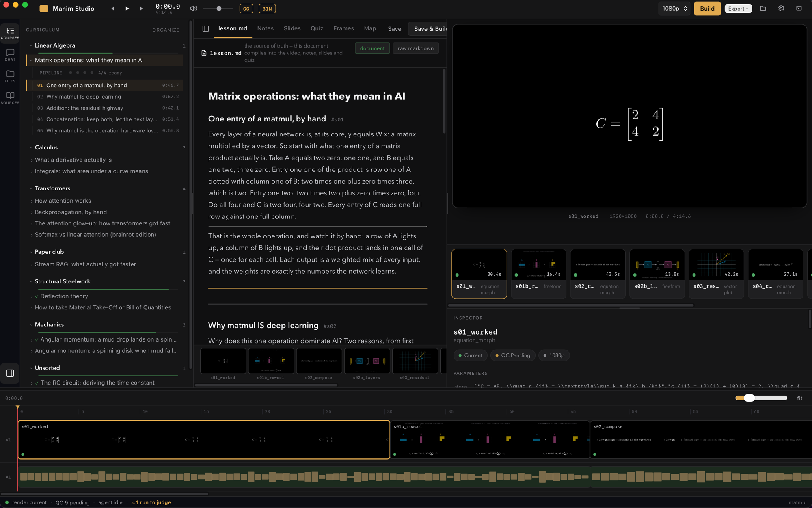812x508 pixels.
Task: Open the Courses sidebar panel
Action: coord(10,33)
